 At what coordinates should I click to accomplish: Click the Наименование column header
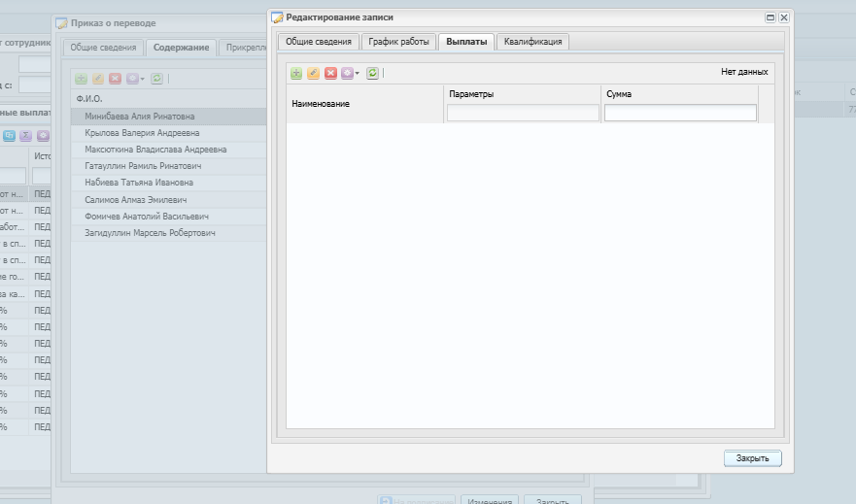(x=364, y=104)
